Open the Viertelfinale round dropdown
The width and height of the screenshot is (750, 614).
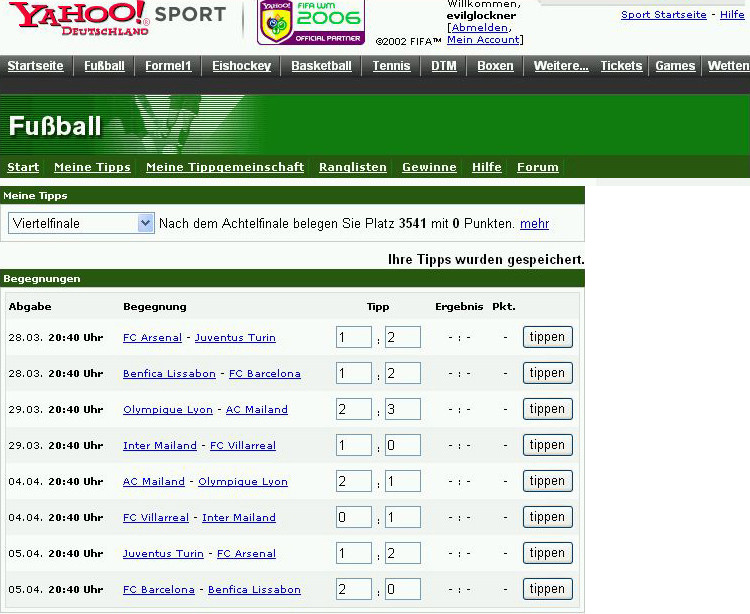tap(81, 223)
